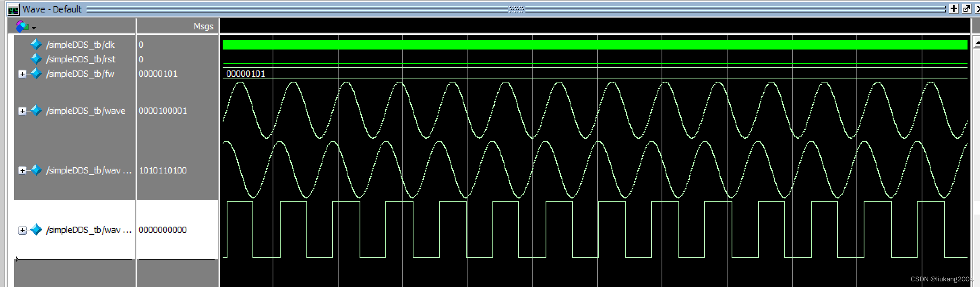Viewport: 980px width, 287px height.
Task: Expand the /simpleDDS_tb/fw bus
Action: coord(23,74)
